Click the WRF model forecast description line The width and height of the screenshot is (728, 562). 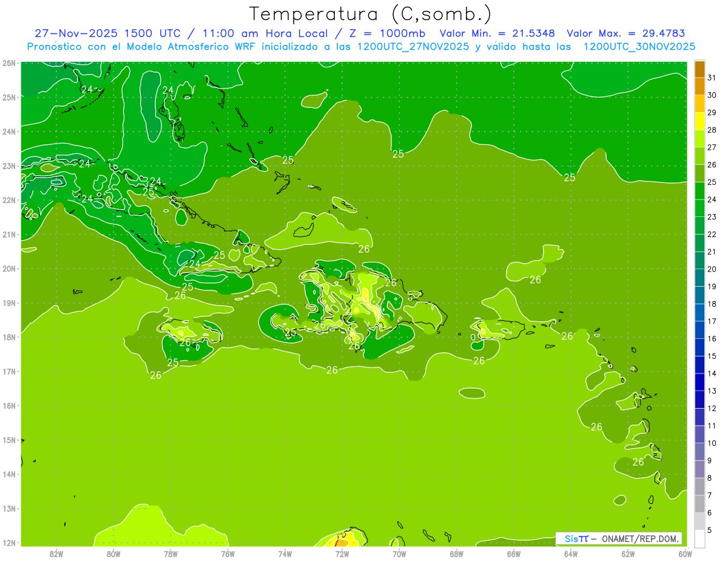pyautogui.click(x=361, y=47)
